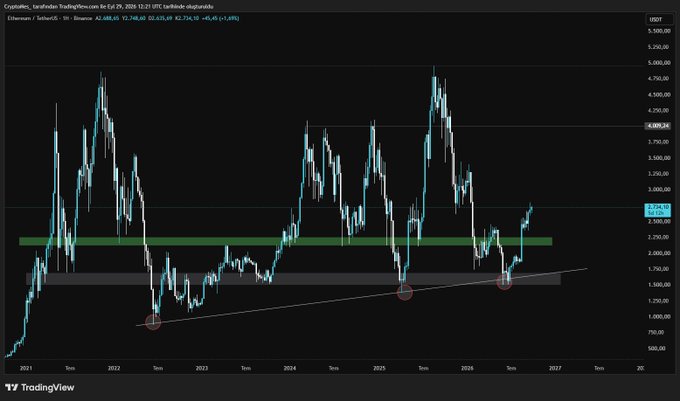
Task: Click the 3.250,00 price scale label
Action: coord(658,173)
